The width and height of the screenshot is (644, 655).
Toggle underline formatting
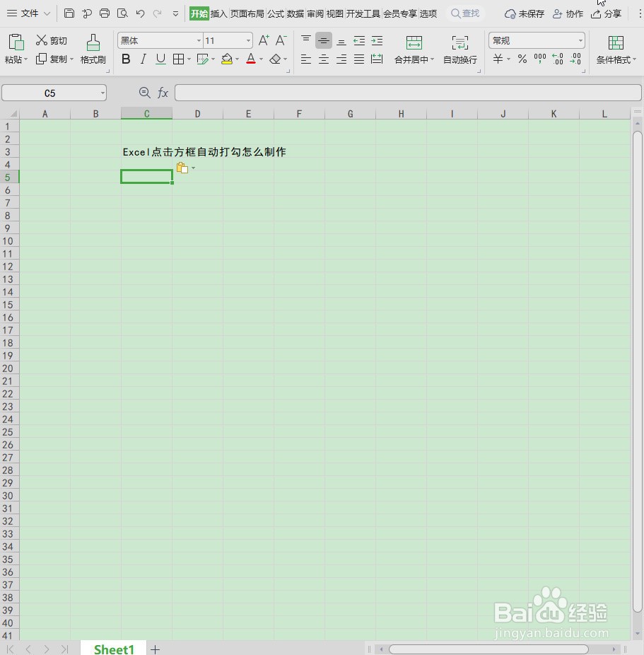160,59
